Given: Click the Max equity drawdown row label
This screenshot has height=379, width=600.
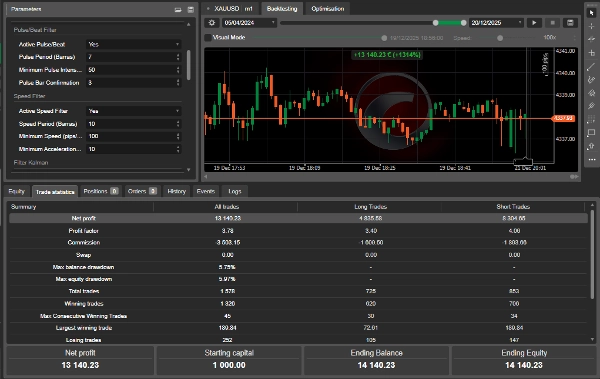Looking at the screenshot, I should point(84,279).
